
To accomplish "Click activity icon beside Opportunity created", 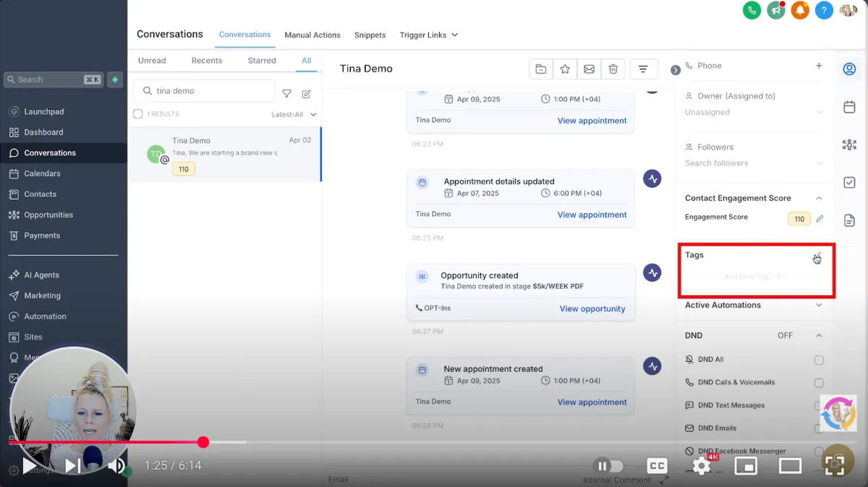I will coord(652,273).
